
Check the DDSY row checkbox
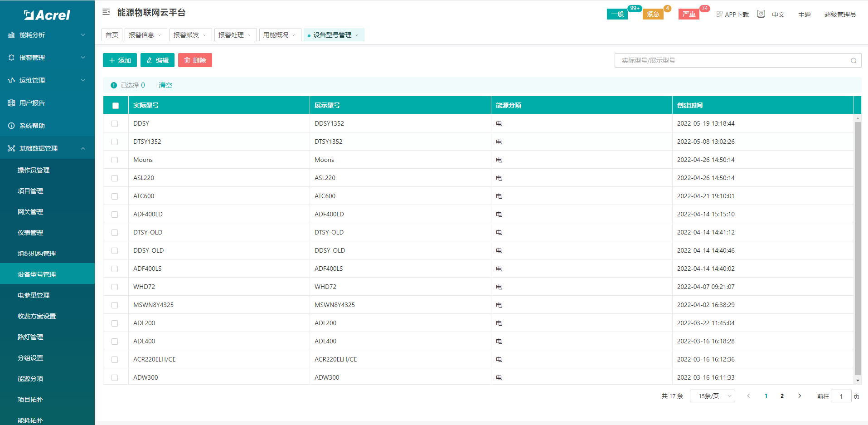115,124
